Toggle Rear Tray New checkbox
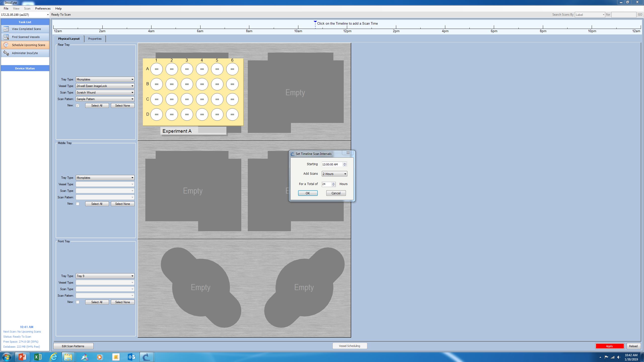The width and height of the screenshot is (644, 362). (78, 106)
